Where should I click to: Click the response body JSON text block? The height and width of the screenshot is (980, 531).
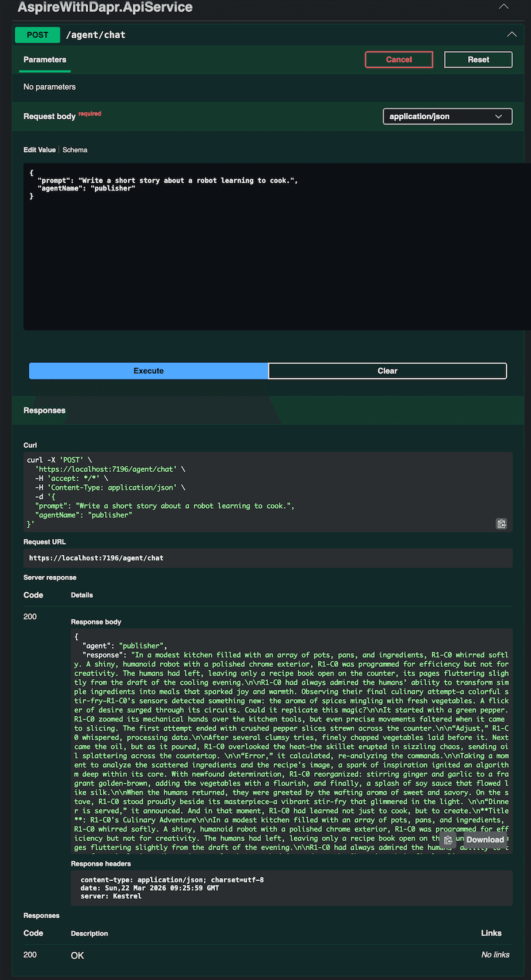point(292,741)
